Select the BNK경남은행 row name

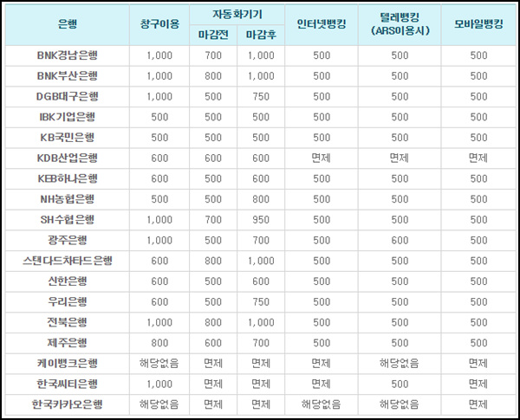pyautogui.click(x=68, y=55)
